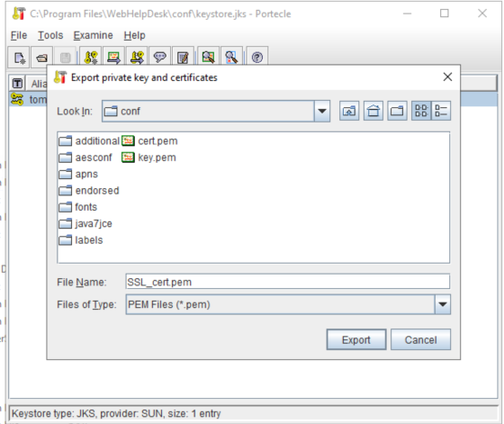
Task: Click the File Name input field
Action: pos(288,282)
